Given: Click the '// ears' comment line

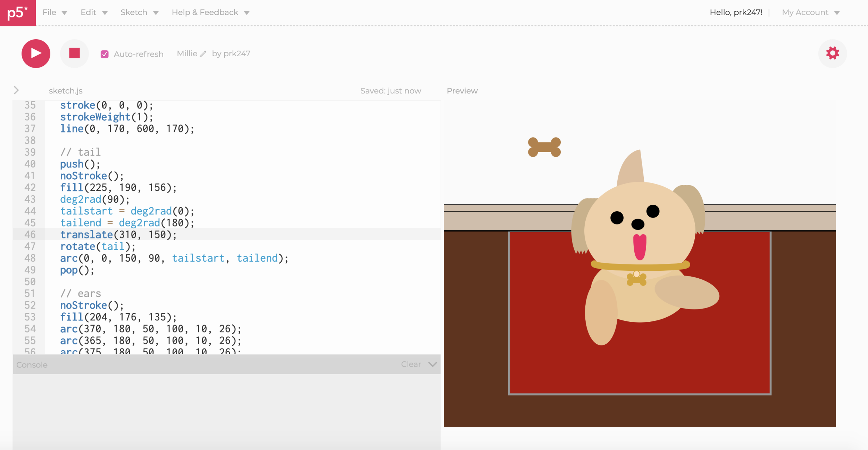Looking at the screenshot, I should click(80, 294).
